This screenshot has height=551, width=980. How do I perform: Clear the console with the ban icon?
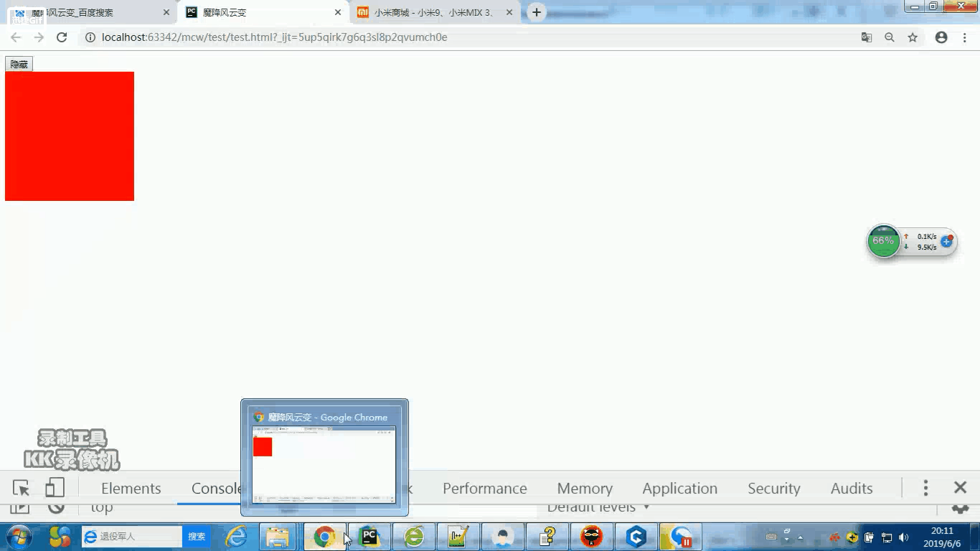pyautogui.click(x=56, y=508)
